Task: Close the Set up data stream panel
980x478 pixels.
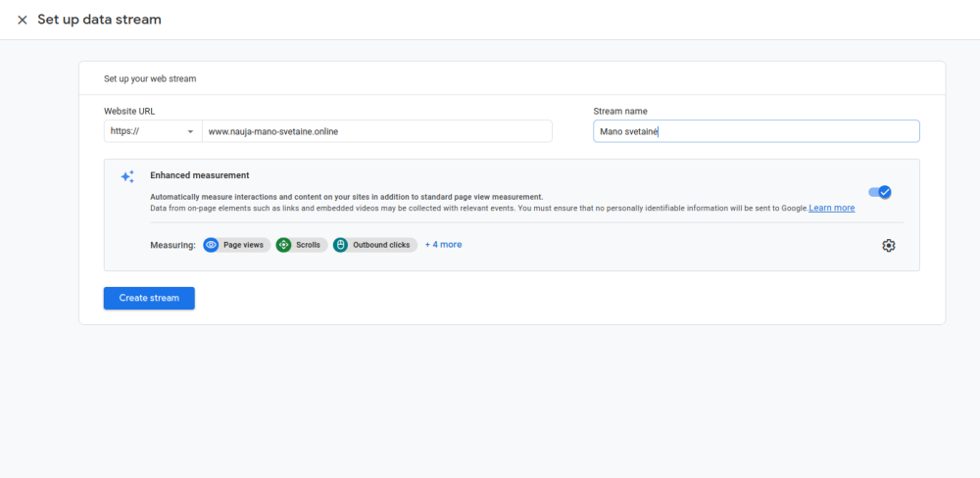Action: tap(22, 20)
